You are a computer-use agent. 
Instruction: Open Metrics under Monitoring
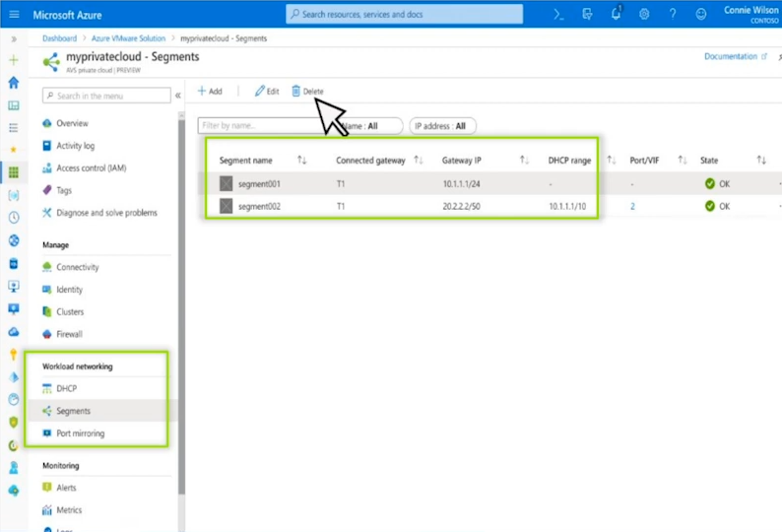(x=62, y=510)
